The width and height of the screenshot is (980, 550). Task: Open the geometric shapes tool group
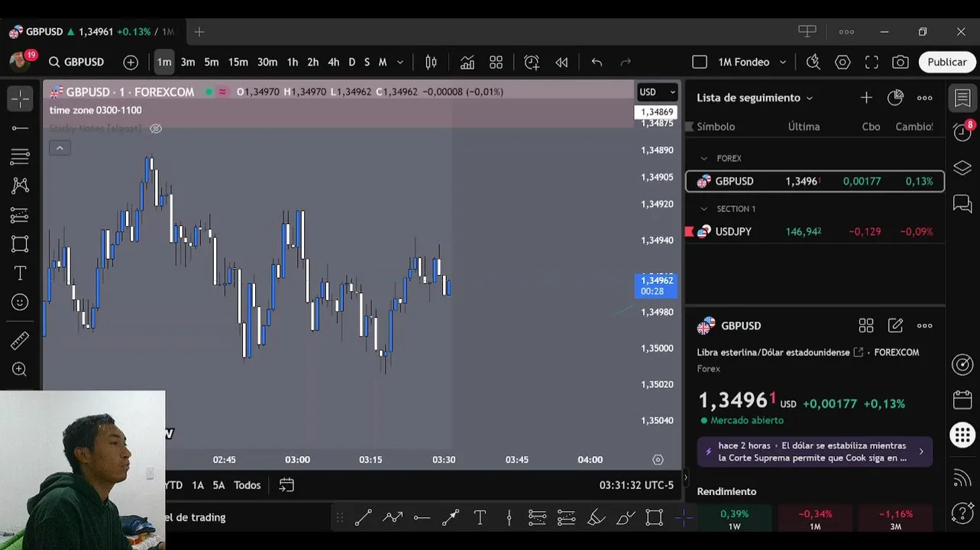[x=20, y=244]
